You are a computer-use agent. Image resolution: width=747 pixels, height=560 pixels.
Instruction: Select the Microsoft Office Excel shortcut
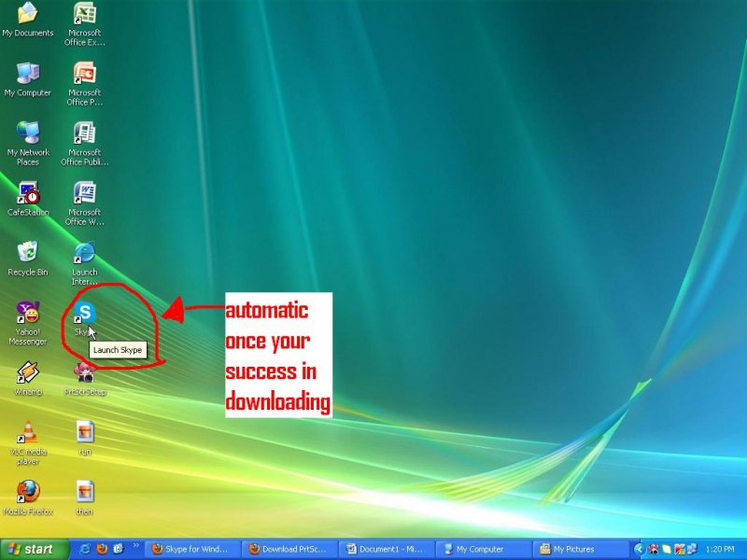tap(85, 24)
